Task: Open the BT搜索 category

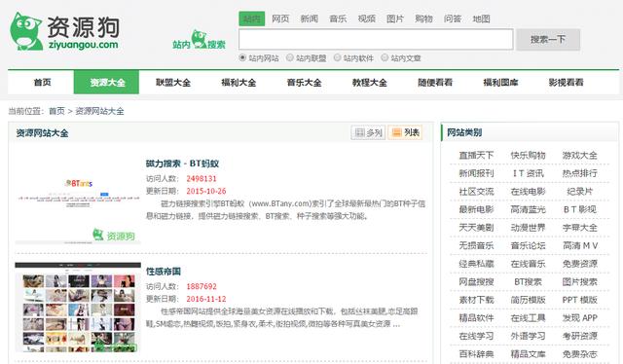Action: 528,281
